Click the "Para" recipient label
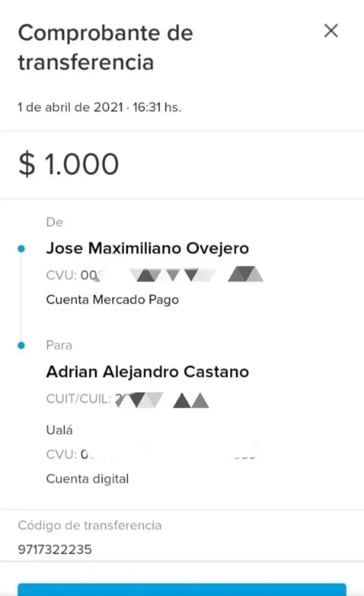This screenshot has width=364, height=596. [59, 345]
